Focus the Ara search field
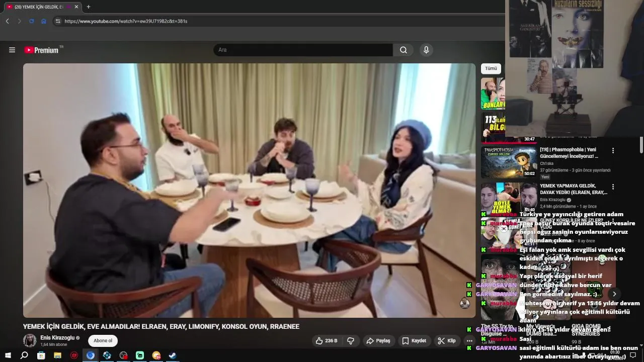This screenshot has width=644, height=362. click(x=303, y=50)
